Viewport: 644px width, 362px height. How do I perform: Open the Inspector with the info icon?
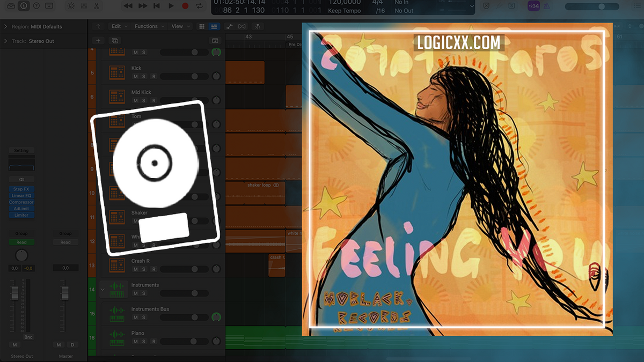click(x=24, y=6)
